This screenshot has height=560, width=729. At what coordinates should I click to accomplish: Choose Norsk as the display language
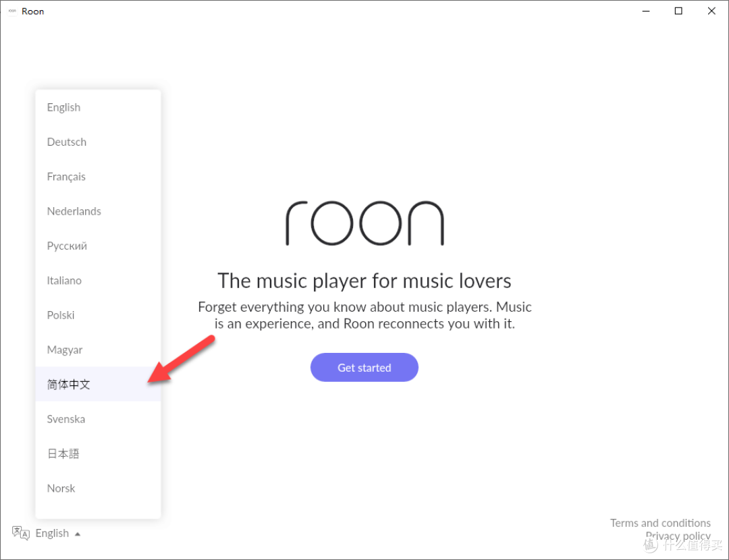pyautogui.click(x=61, y=488)
